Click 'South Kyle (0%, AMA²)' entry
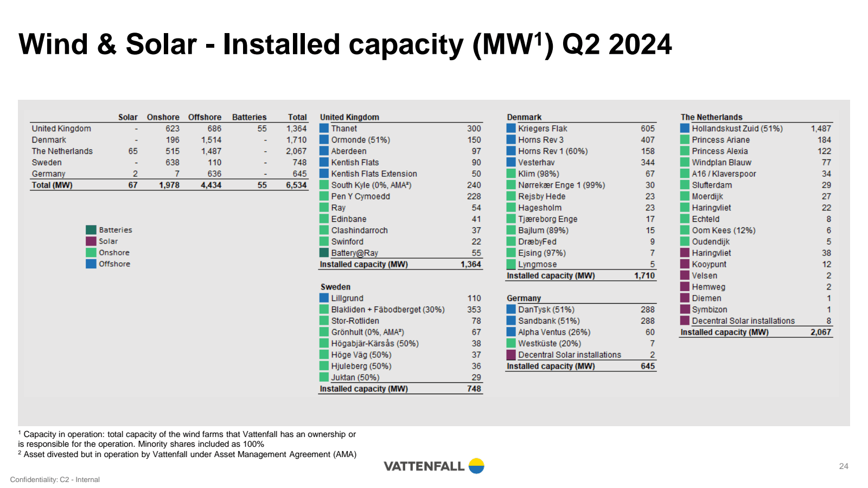The width and height of the screenshot is (868, 488). click(372, 185)
